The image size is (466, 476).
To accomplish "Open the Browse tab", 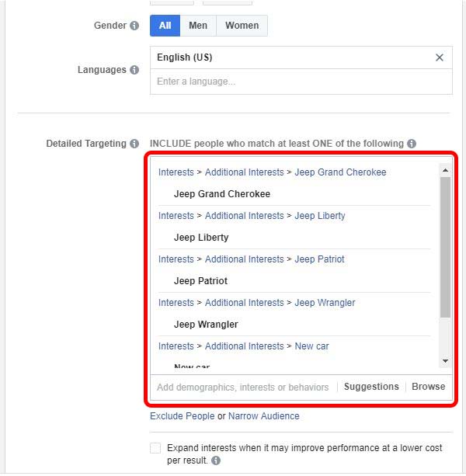I will click(428, 387).
